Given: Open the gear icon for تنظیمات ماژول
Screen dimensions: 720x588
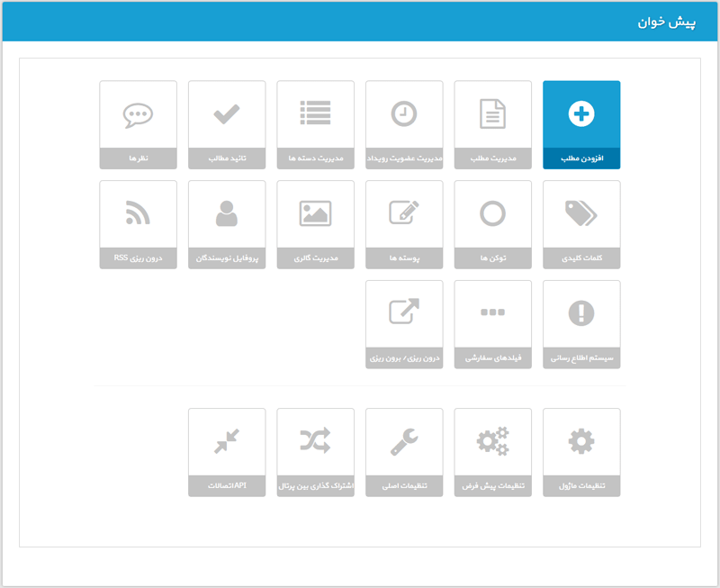Looking at the screenshot, I should (x=581, y=441).
